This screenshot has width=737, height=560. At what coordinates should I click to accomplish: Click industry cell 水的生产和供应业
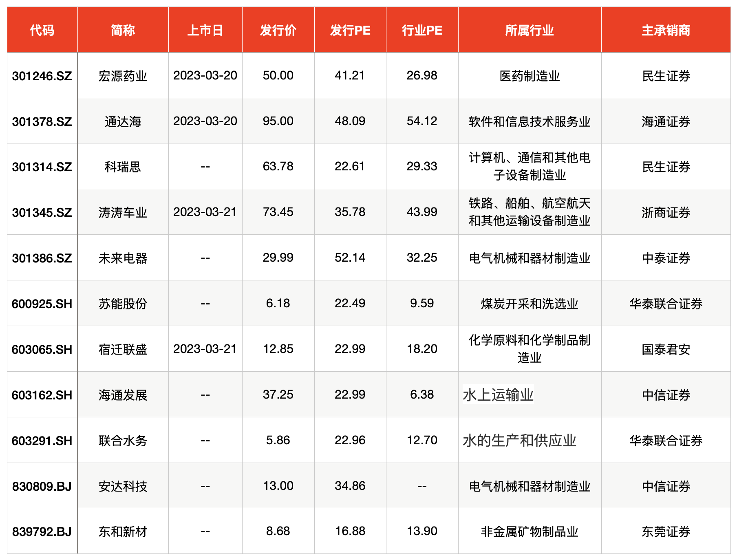tap(519, 441)
